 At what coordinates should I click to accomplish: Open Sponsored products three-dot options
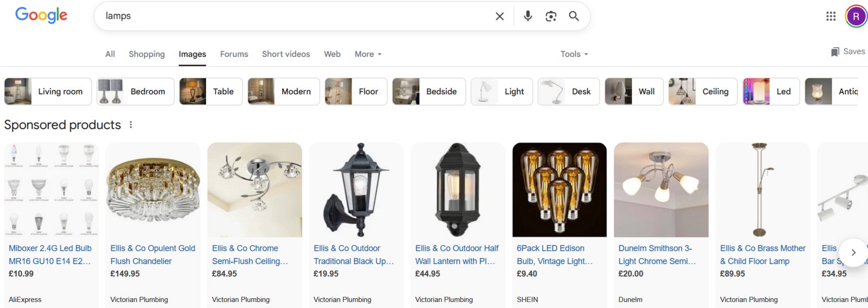(x=131, y=125)
